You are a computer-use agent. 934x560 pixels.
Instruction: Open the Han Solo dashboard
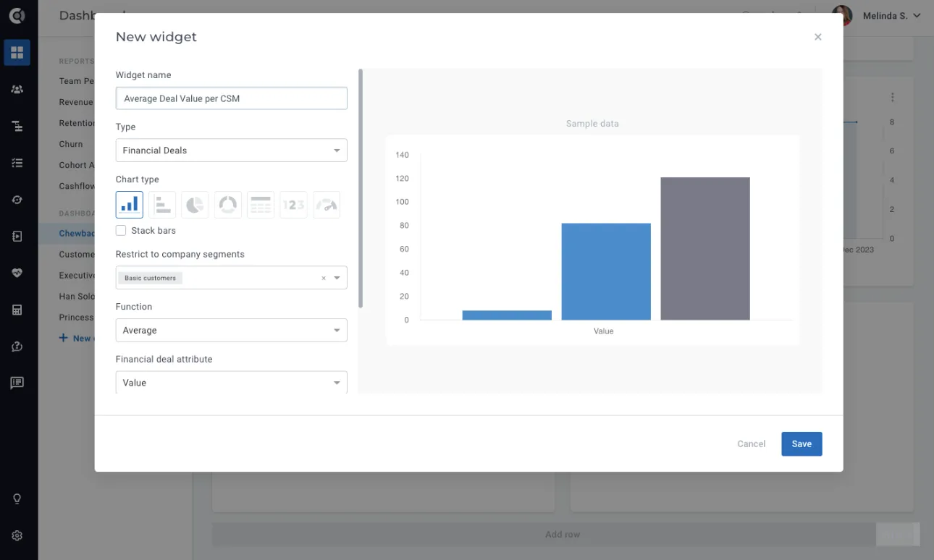point(77,297)
